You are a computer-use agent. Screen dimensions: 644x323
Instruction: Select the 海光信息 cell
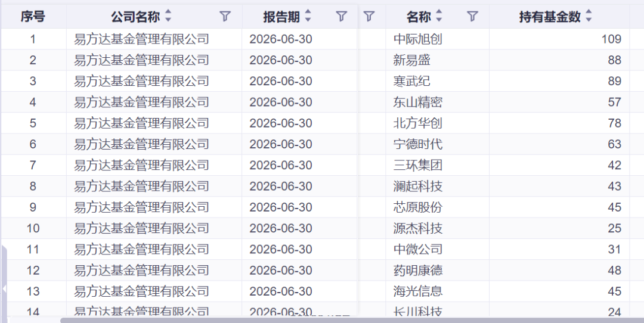pos(438,291)
